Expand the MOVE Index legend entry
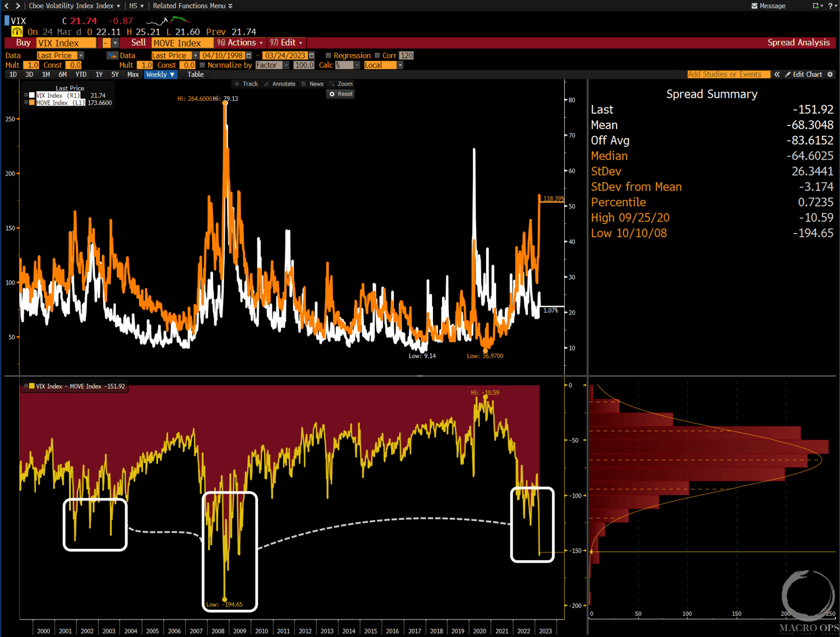Image resolution: width=840 pixels, height=637 pixels. [x=26, y=102]
